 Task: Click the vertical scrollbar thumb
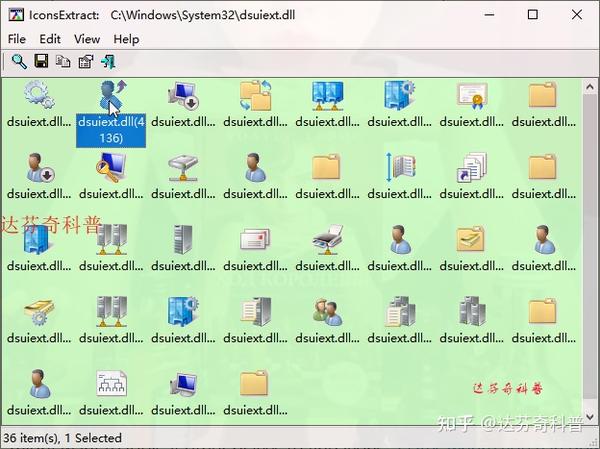[x=590, y=247]
